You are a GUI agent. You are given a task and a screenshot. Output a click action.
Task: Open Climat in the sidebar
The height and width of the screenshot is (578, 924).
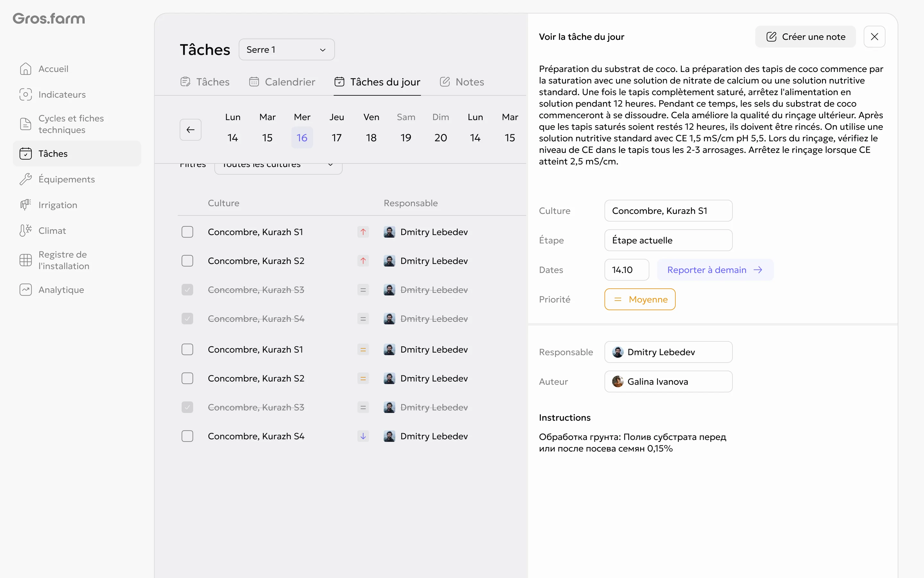(77, 231)
